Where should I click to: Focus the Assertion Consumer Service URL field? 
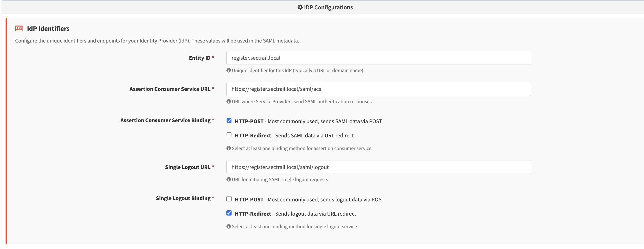click(x=378, y=89)
